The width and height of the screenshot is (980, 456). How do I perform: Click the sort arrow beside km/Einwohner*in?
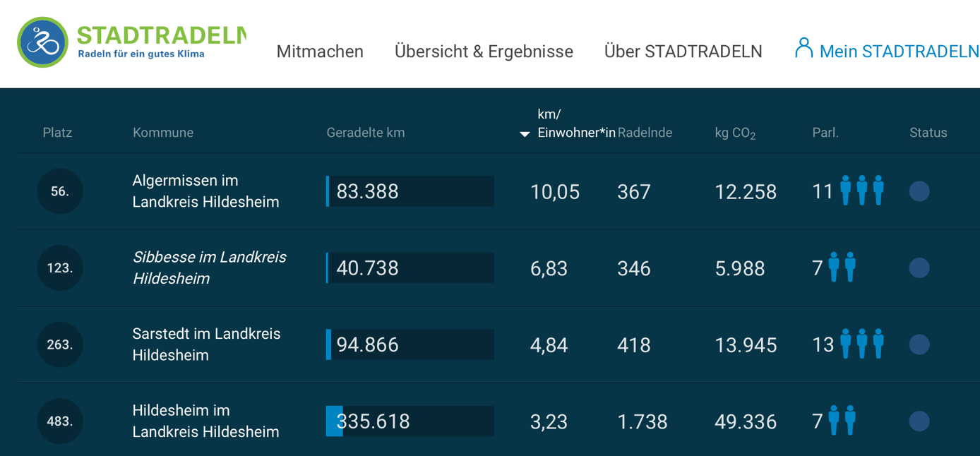tap(525, 134)
